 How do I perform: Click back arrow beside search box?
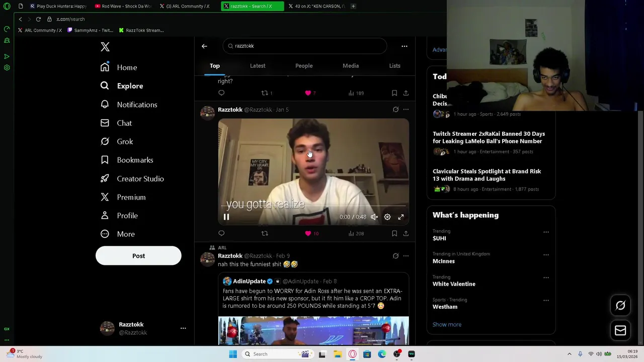click(x=204, y=46)
